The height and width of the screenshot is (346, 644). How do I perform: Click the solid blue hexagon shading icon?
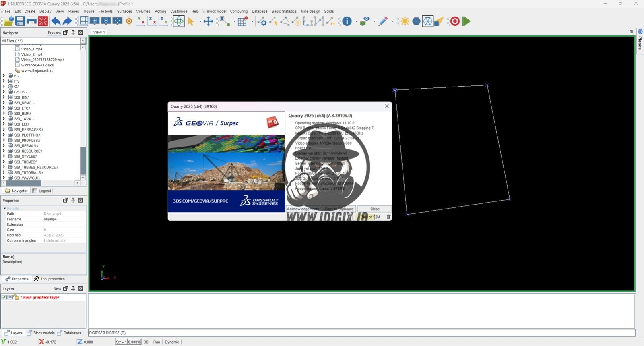pos(416,21)
